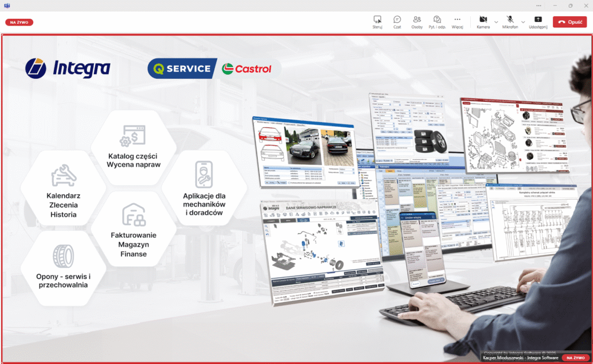Click the presenter name Kacper Mioduszewski label

coord(521,358)
